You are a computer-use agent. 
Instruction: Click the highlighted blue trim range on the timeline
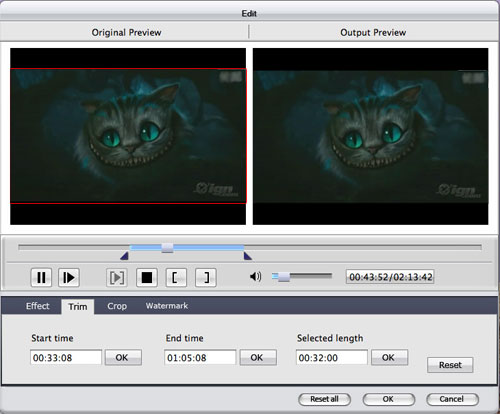187,247
